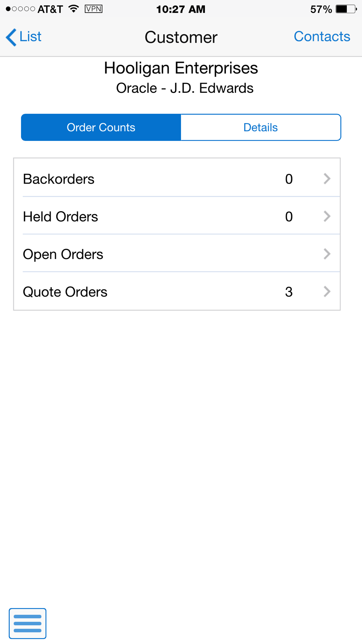Viewport: 362px width, 644px height.
Task: Tap the battery icon in status bar
Action: (346, 9)
